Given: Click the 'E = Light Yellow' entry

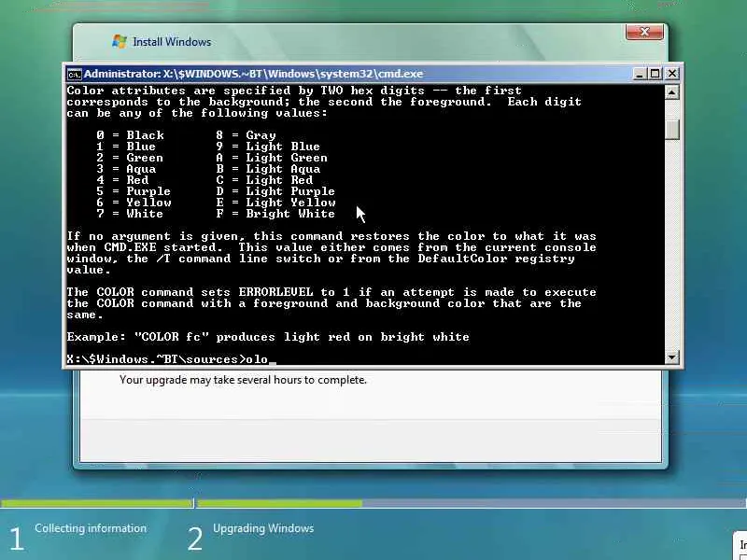Looking at the screenshot, I should (275, 203).
